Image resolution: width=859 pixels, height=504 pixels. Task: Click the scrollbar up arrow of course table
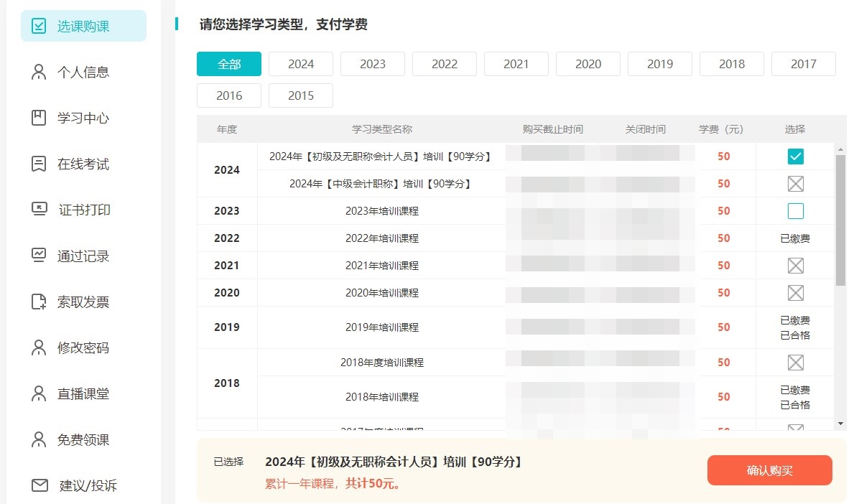click(840, 149)
